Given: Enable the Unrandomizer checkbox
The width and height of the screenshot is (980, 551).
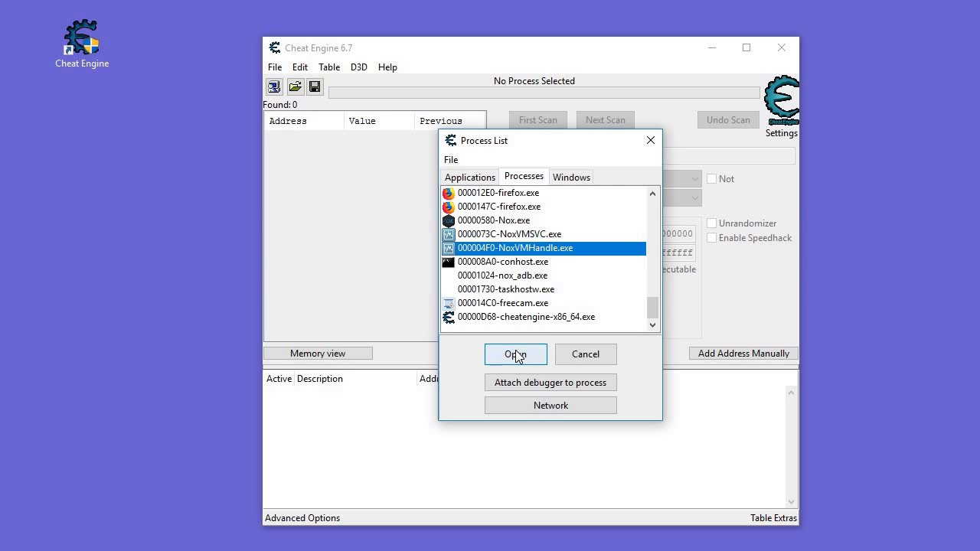Looking at the screenshot, I should pos(712,223).
